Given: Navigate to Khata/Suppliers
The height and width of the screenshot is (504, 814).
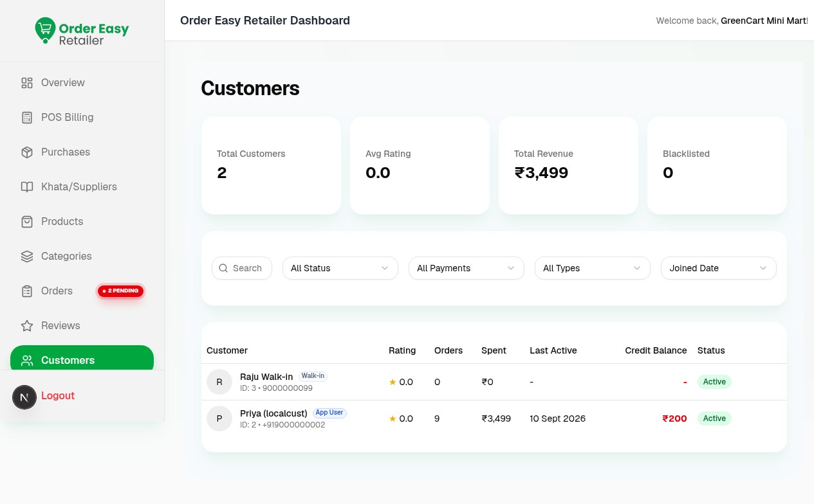Looking at the screenshot, I should 82,187.
